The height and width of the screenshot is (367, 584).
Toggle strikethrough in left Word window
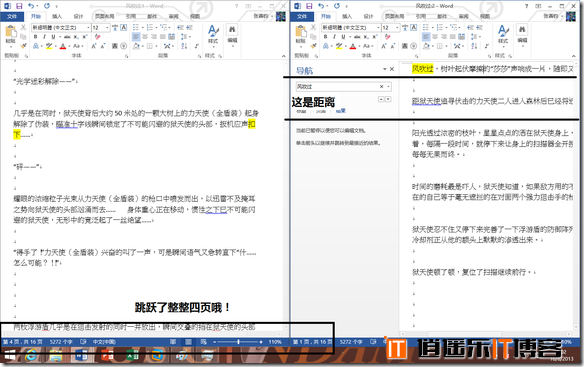[x=67, y=37]
